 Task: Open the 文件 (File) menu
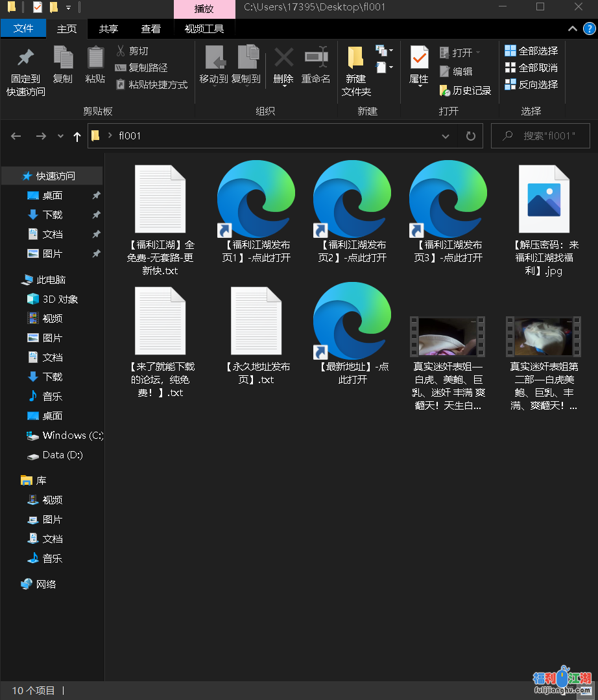(x=23, y=29)
